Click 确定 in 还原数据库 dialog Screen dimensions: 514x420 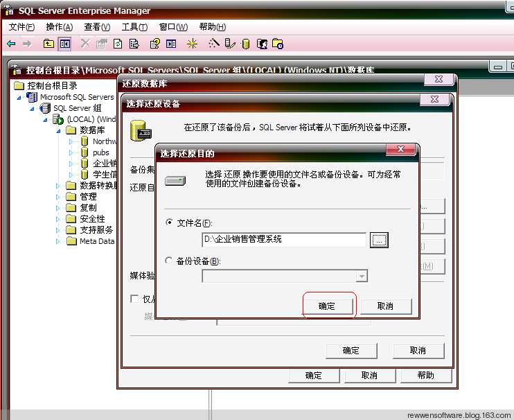click(314, 376)
